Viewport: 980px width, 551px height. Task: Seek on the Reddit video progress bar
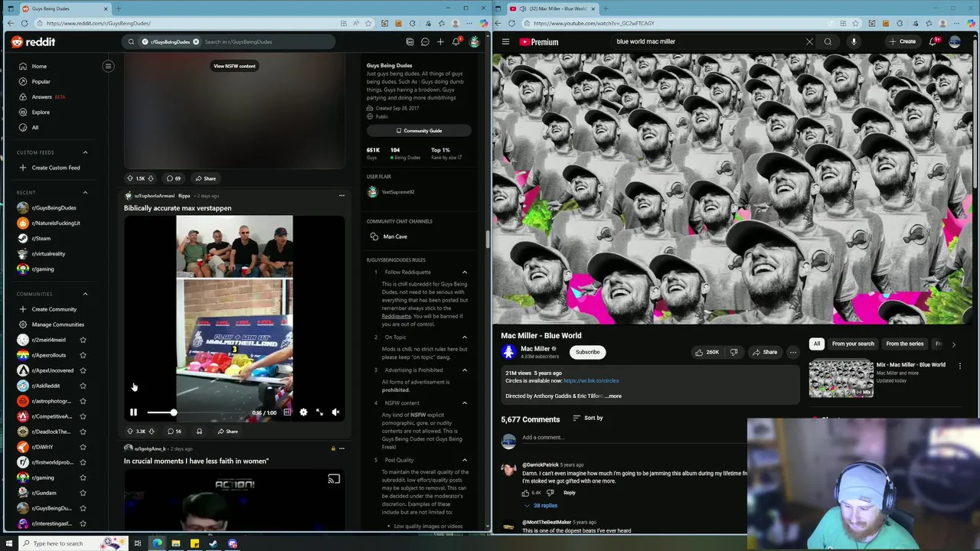coord(198,412)
